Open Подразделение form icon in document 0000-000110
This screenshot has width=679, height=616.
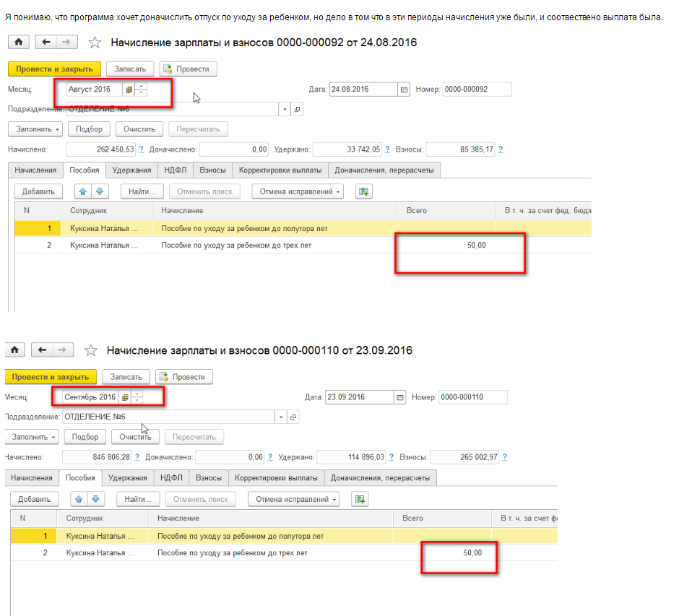pos(293,417)
